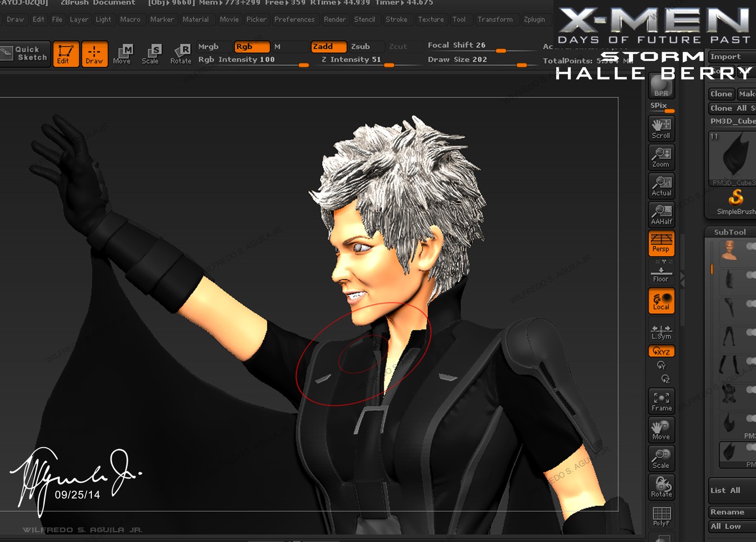Toggle Persp perspective view

[x=661, y=243]
